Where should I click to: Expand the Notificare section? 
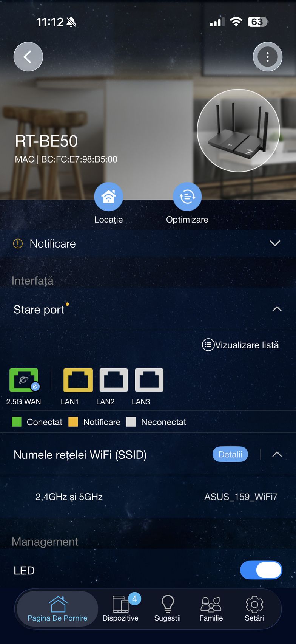[x=148, y=243]
